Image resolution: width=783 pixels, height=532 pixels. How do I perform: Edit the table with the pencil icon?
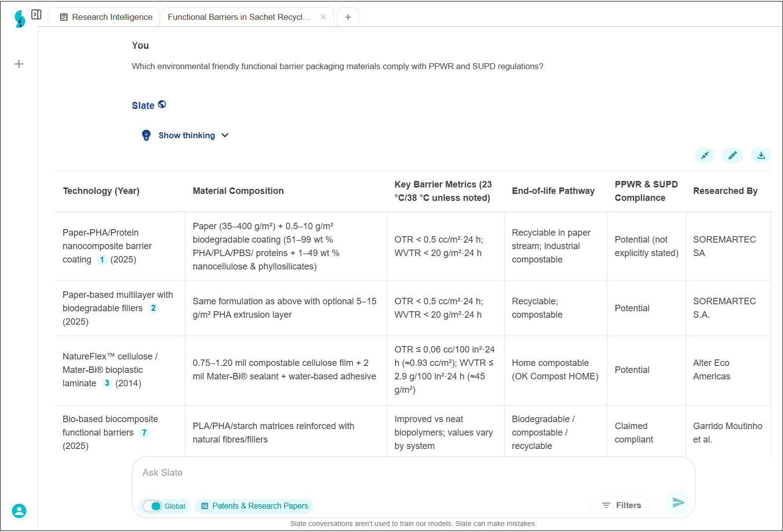tap(732, 156)
